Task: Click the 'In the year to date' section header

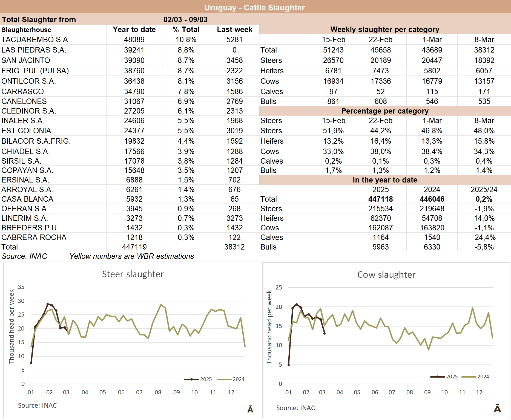Action: [384, 180]
